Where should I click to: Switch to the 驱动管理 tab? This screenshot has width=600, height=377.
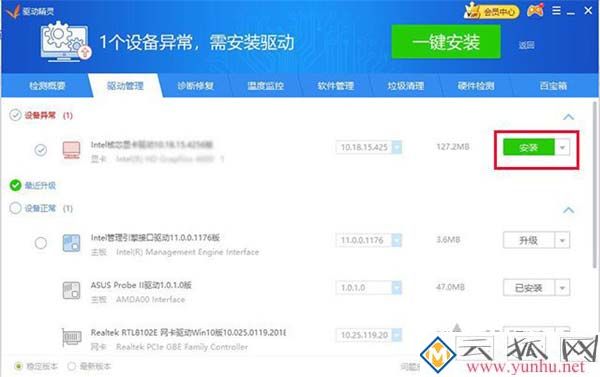coord(125,86)
